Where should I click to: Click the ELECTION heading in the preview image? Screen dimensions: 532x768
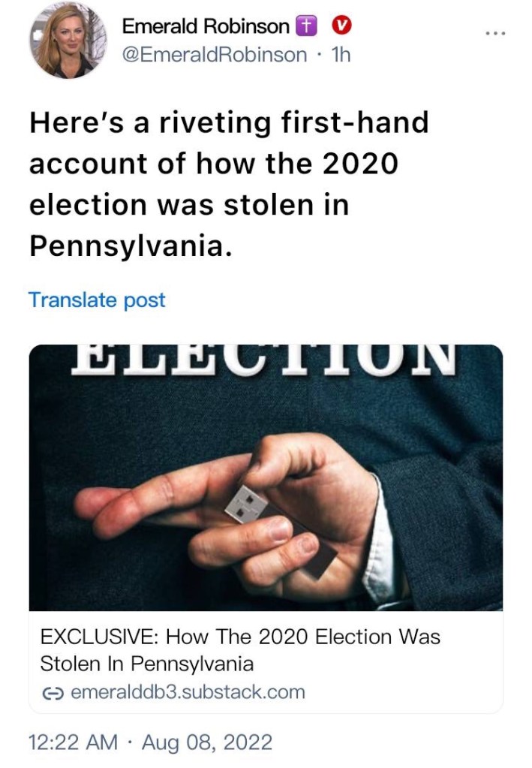(265, 358)
